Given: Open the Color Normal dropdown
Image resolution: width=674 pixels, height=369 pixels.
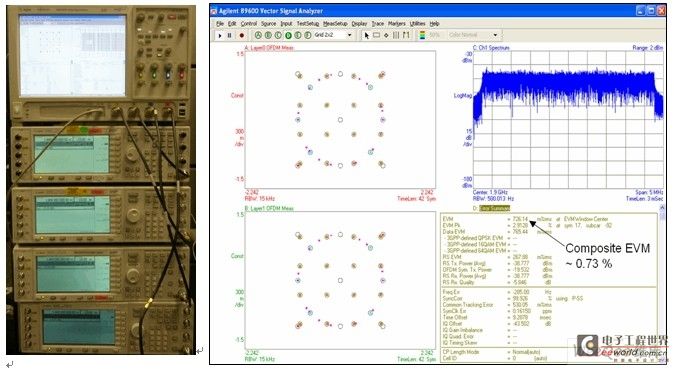Looking at the screenshot, I should tap(473, 35).
